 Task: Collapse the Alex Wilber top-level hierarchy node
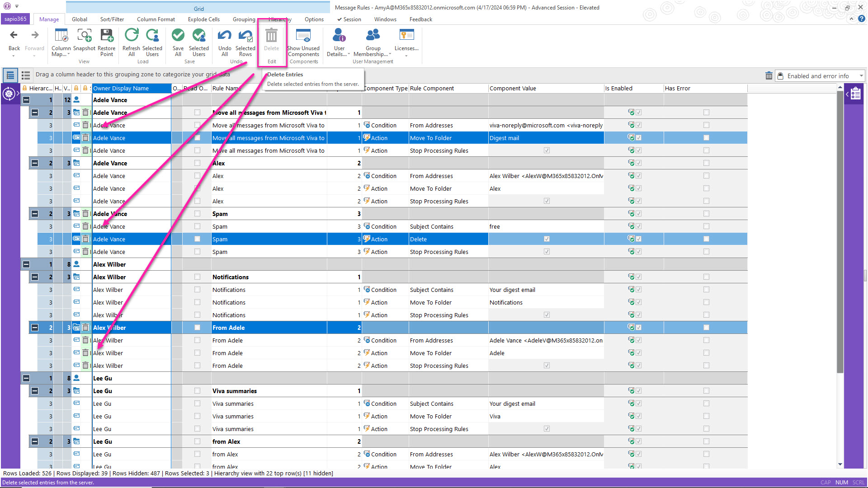coord(26,264)
